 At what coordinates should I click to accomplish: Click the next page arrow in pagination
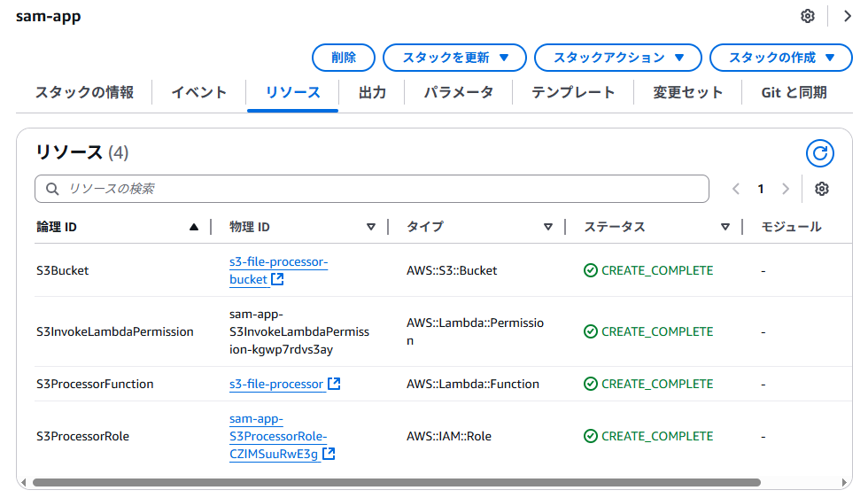785,189
